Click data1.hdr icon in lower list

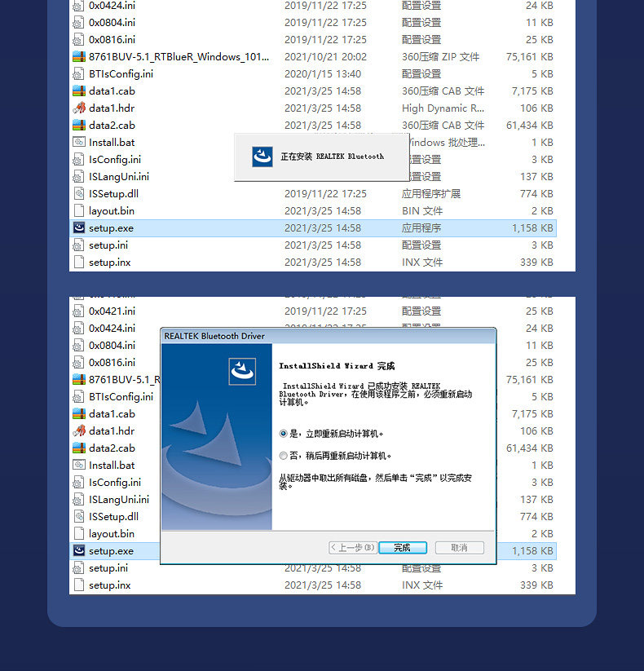79,431
